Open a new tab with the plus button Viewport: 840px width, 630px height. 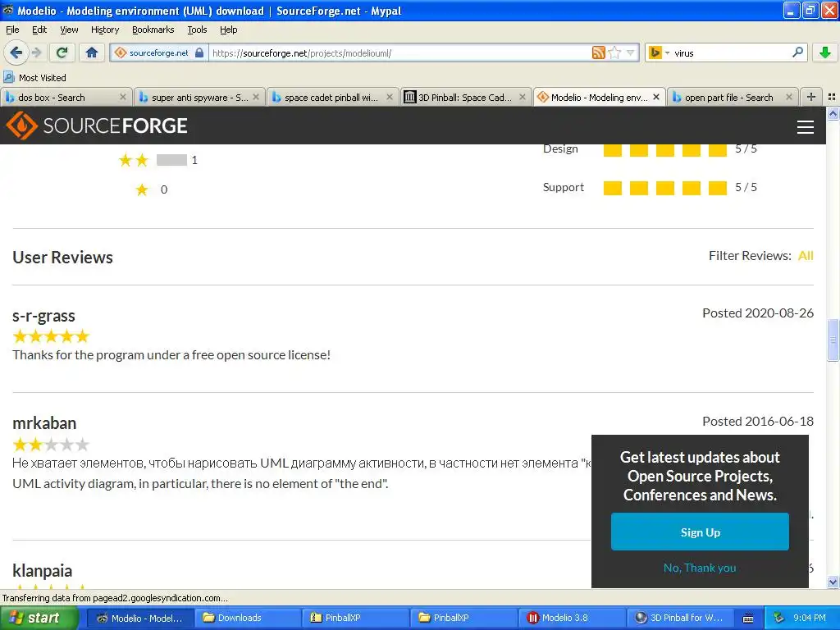pos(811,97)
